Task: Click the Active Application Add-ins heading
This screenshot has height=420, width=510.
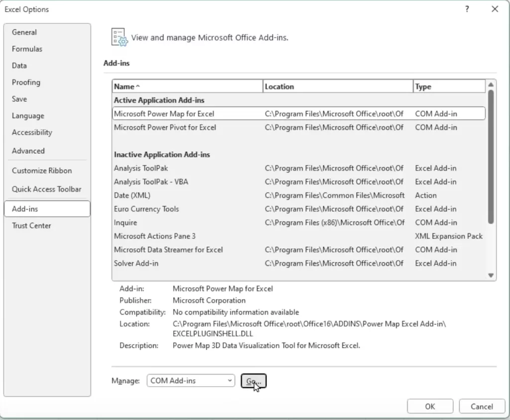Action: click(159, 100)
